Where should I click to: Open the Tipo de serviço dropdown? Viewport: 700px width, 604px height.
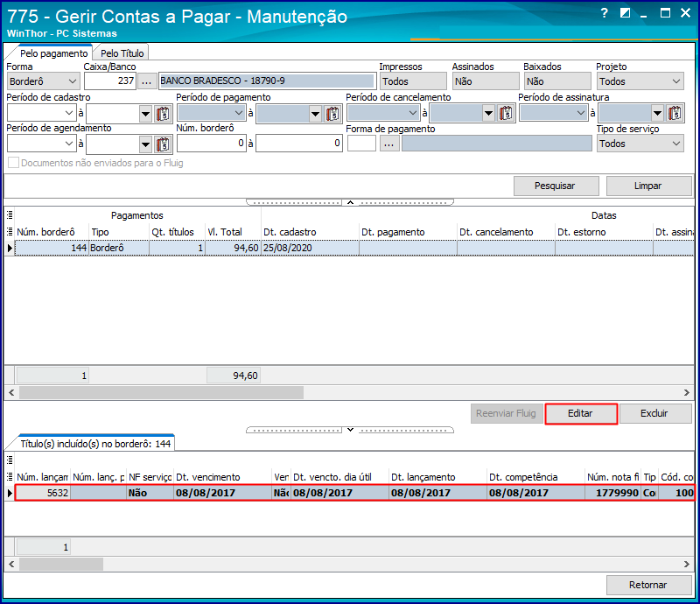(x=640, y=144)
